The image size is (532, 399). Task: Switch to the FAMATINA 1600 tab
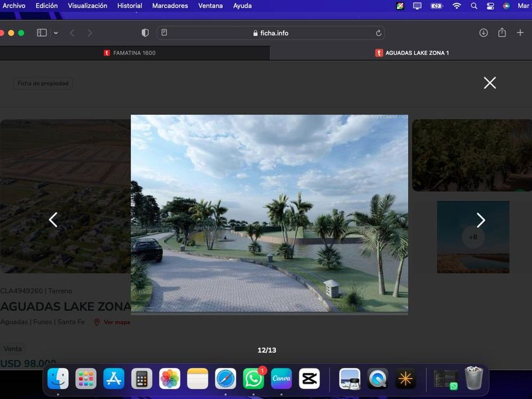tap(134, 53)
